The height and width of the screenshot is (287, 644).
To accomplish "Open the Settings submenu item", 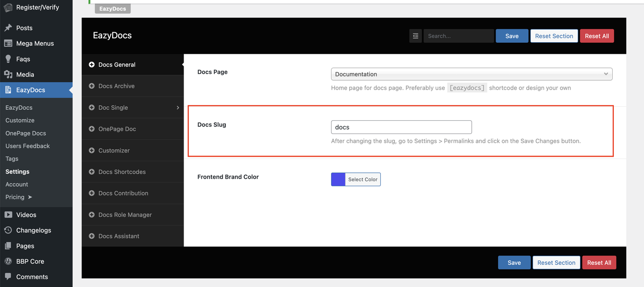I will 17,172.
